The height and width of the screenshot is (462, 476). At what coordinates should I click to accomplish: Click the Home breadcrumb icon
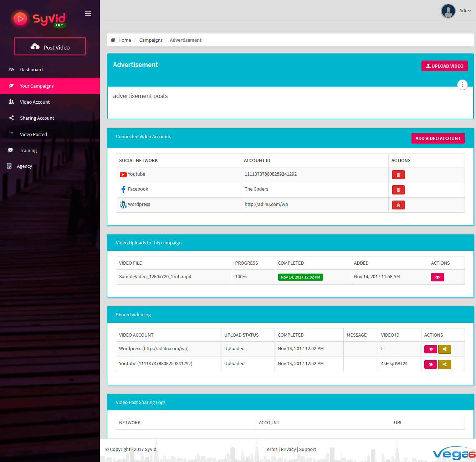click(113, 40)
